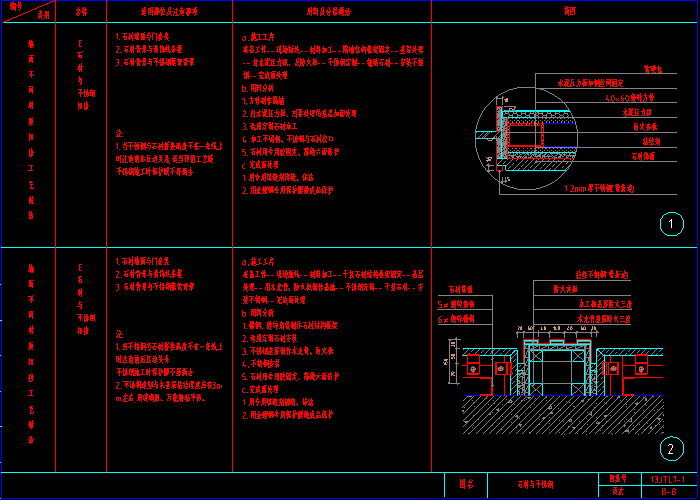Click the 注: note heading in first row
Viewport: 700px width, 500px height.
click(x=119, y=133)
